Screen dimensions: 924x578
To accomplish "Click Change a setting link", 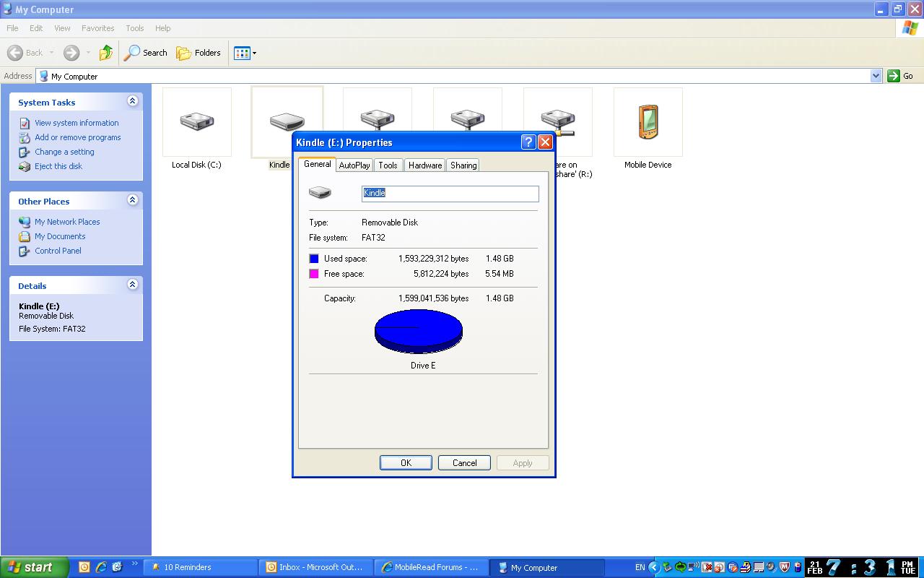I will [64, 152].
